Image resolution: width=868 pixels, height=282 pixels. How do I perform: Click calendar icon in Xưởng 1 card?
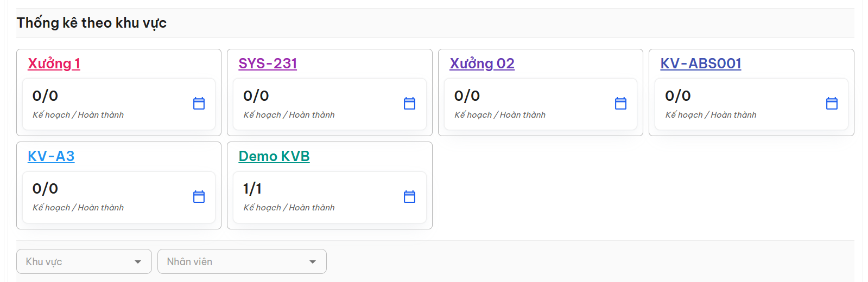[x=199, y=104]
